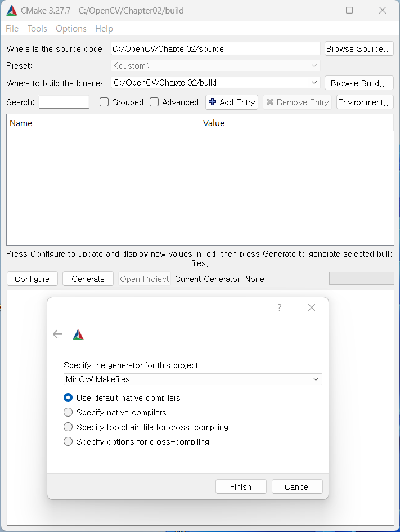Click the Configure button
The height and width of the screenshot is (532, 400).
tap(32, 279)
